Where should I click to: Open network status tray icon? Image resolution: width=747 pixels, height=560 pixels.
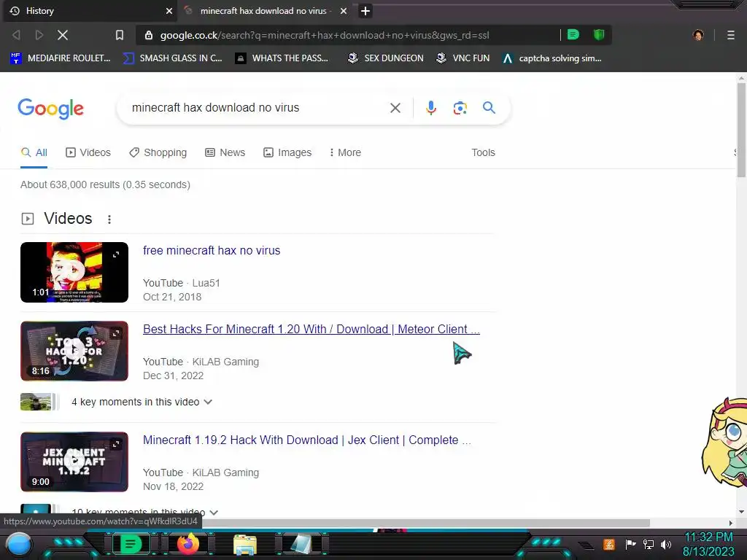click(x=648, y=544)
